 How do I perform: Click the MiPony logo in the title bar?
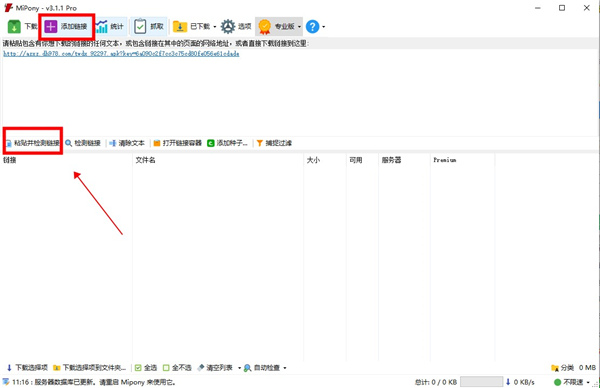(x=8, y=8)
